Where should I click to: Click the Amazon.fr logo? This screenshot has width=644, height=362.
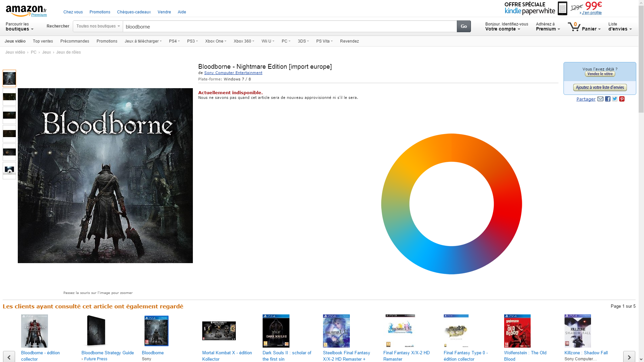click(x=26, y=11)
